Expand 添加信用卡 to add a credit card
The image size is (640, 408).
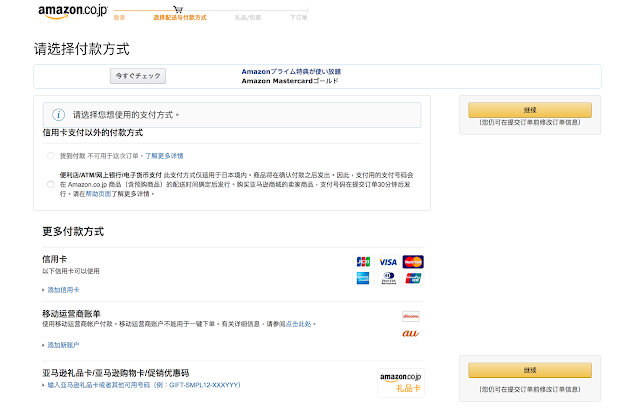tap(63, 290)
